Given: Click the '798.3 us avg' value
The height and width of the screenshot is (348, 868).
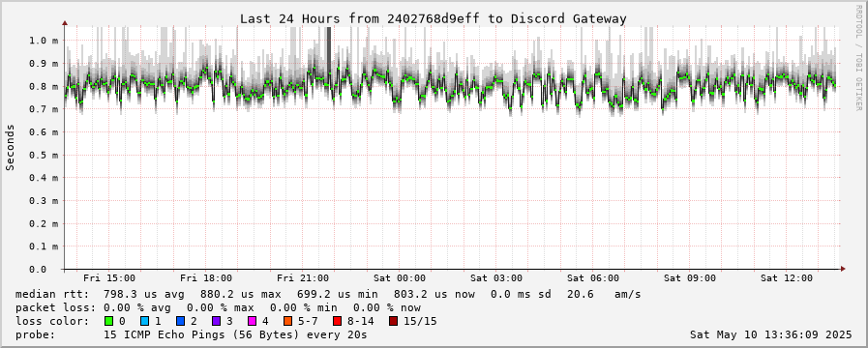Looking at the screenshot, I should 143,294.
